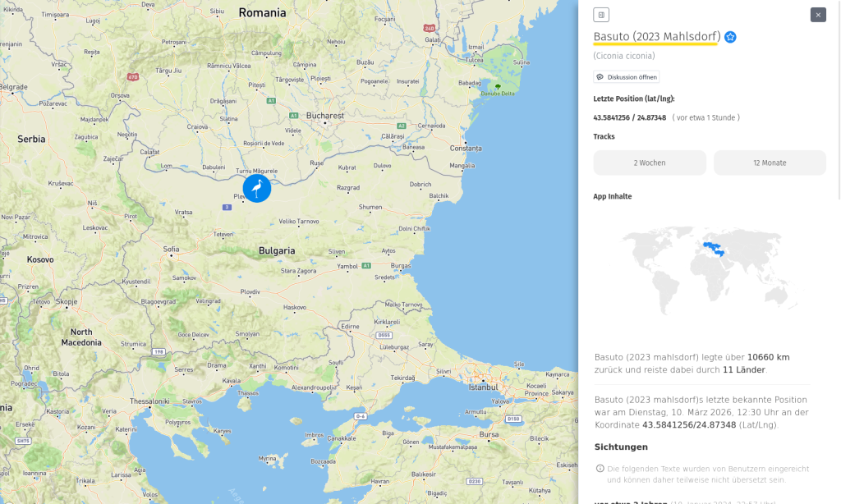Viewport: 841px width, 504px height.
Task: Click the D100 road badge near Istanbul
Action: click(x=513, y=418)
